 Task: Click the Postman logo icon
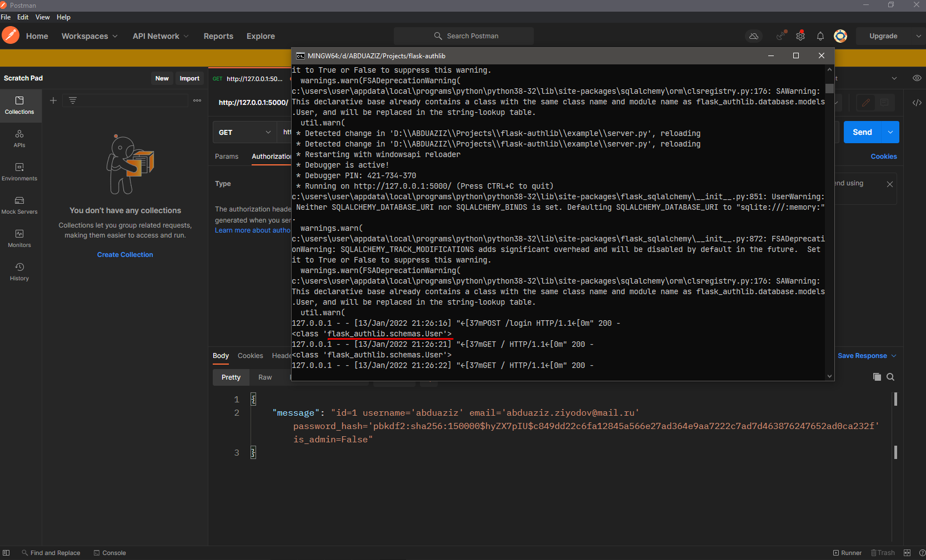[x=11, y=36]
